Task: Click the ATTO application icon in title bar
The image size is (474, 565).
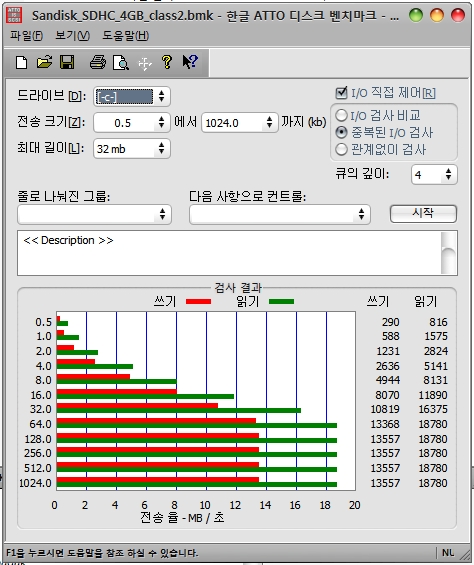Action: [14, 15]
